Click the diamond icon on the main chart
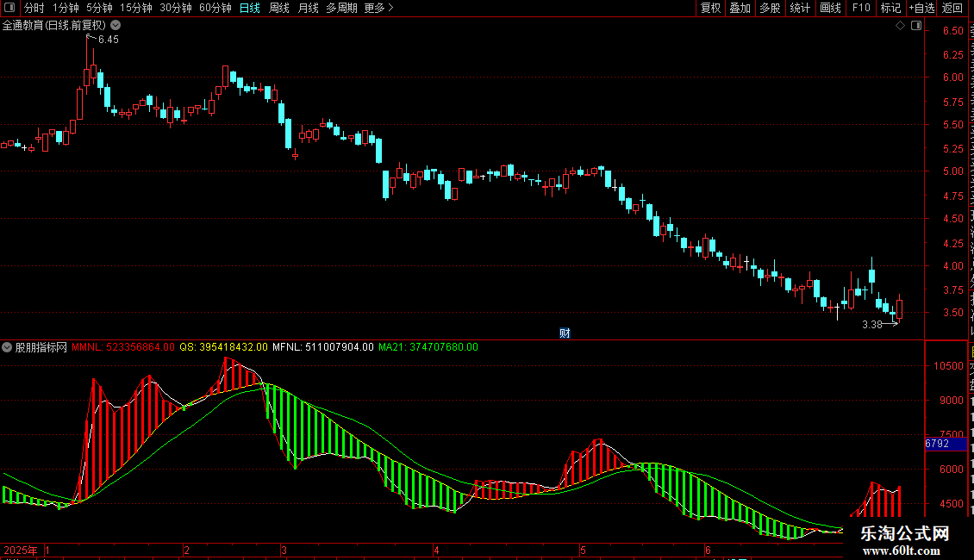974x560 pixels. pyautogui.click(x=900, y=26)
